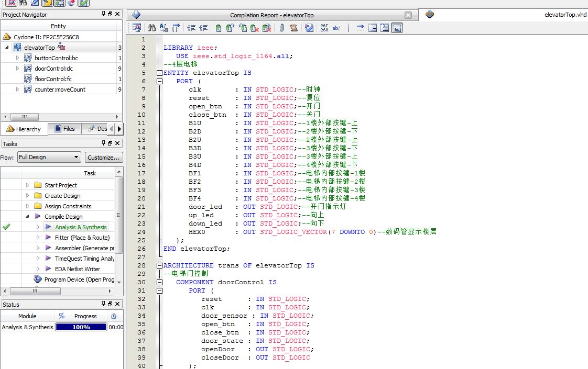Viewport: 588px width, 369px height.
Task: Collapse the ENTITY elevatorTop code fold marker
Action: (x=159, y=73)
